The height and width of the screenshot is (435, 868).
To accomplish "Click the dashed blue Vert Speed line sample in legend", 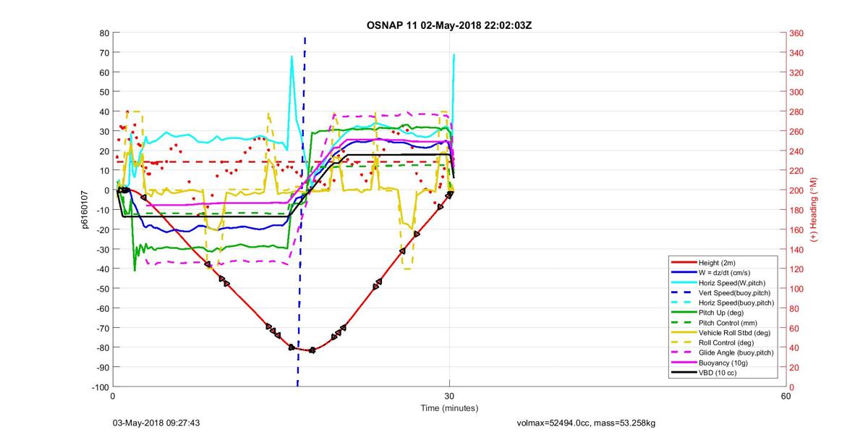I will [x=684, y=292].
